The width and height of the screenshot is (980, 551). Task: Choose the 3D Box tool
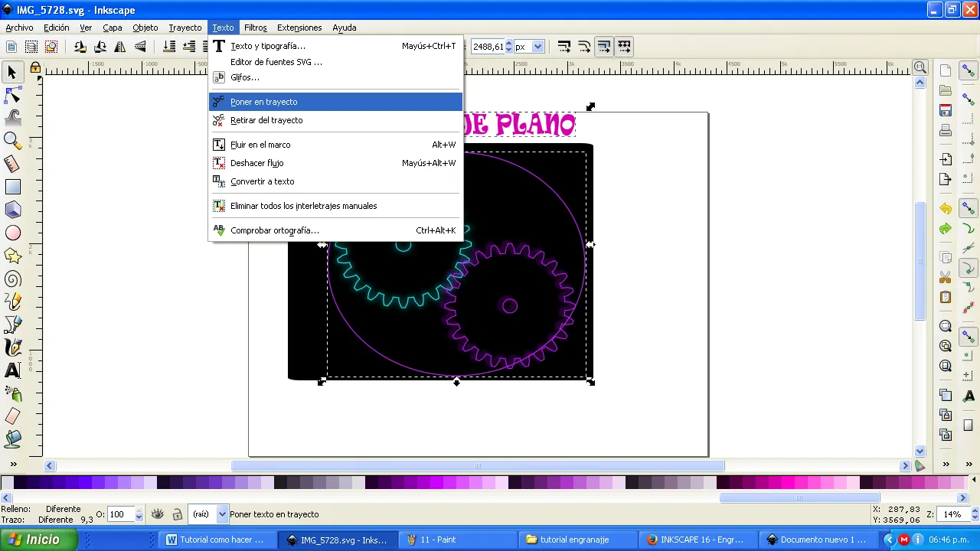[x=12, y=210]
